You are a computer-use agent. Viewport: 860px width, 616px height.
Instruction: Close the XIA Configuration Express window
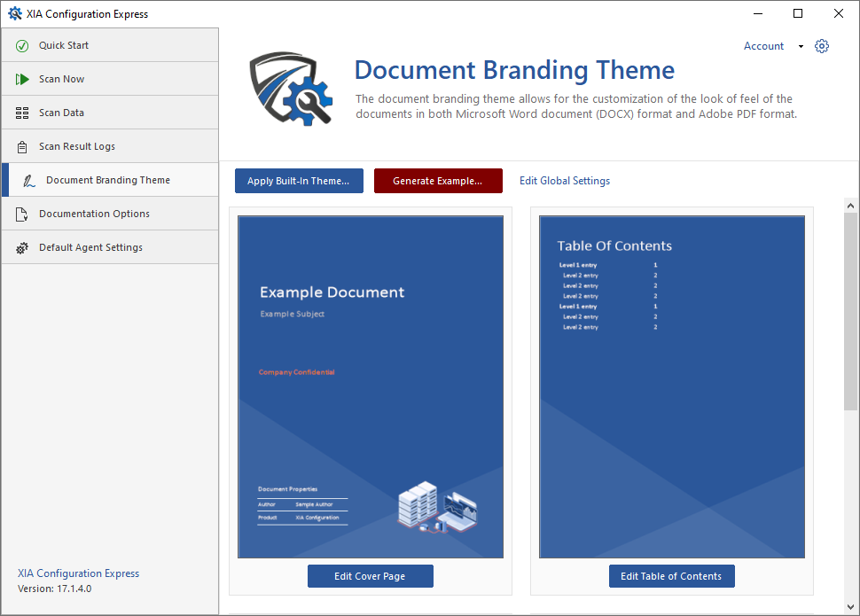(839, 13)
